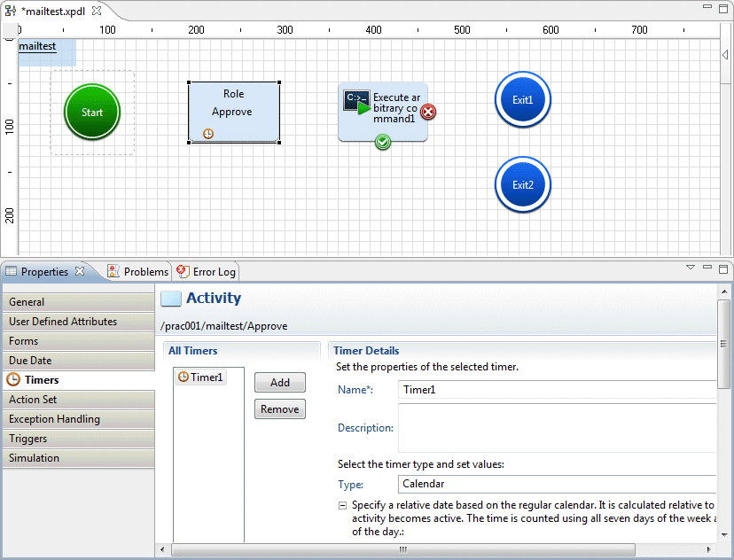The height and width of the screenshot is (560, 734).
Task: Select the Execute arbitrary command1 task
Action: (x=382, y=112)
